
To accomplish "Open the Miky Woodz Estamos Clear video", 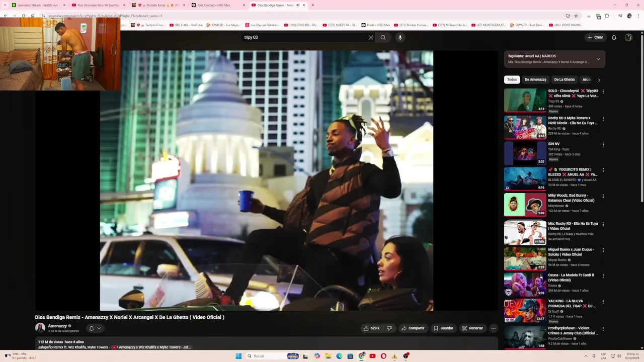I will [x=525, y=205].
